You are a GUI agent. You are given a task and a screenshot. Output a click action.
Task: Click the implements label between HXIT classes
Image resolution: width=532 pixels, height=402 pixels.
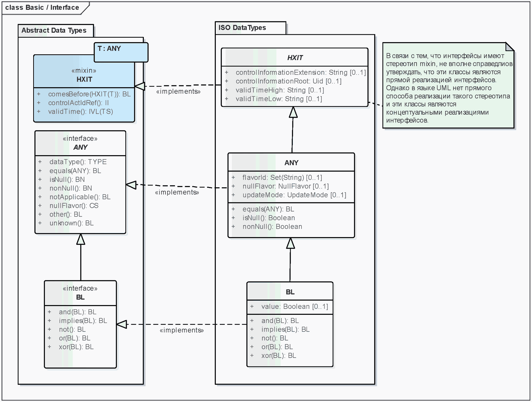click(178, 91)
